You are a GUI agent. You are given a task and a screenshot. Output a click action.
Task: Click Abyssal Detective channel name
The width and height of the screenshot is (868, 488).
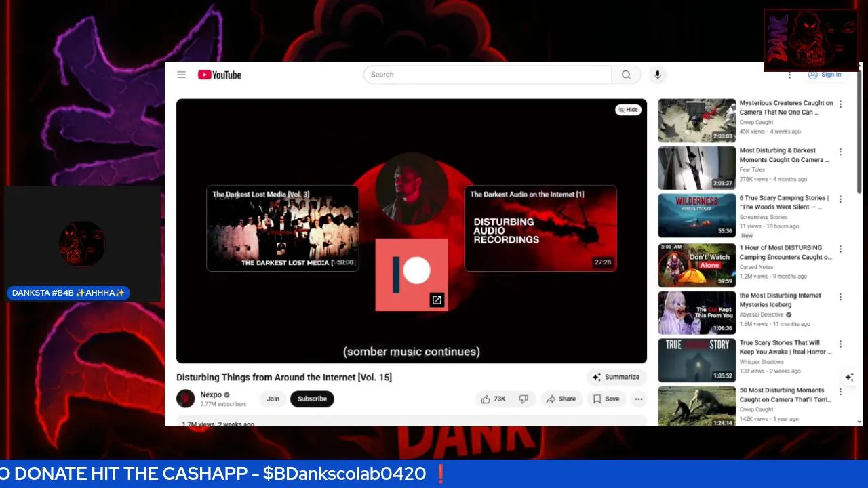[x=762, y=315]
